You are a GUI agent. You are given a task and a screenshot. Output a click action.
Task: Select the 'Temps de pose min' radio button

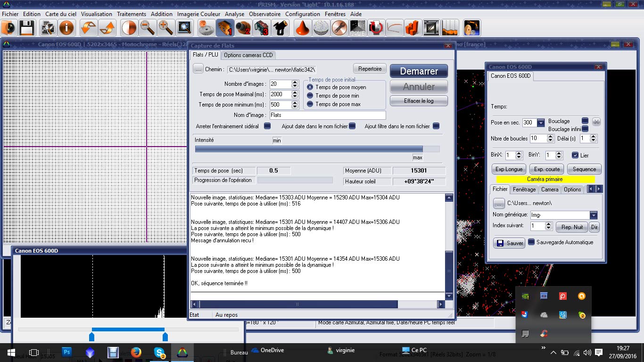310,96
